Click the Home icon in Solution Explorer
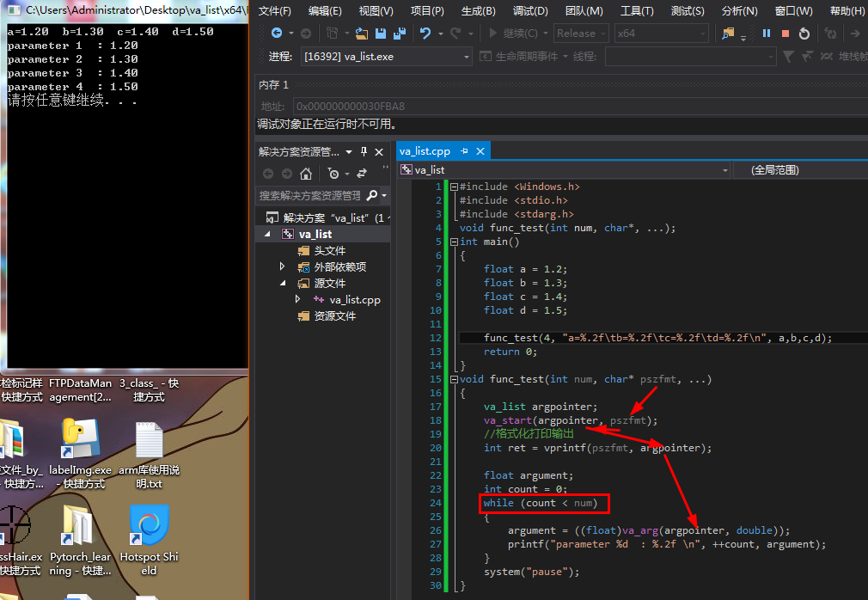 point(306,174)
